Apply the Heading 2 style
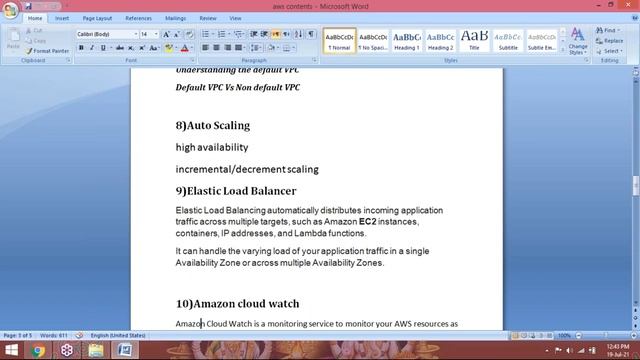Image resolution: width=640 pixels, height=360 pixels. click(x=440, y=40)
